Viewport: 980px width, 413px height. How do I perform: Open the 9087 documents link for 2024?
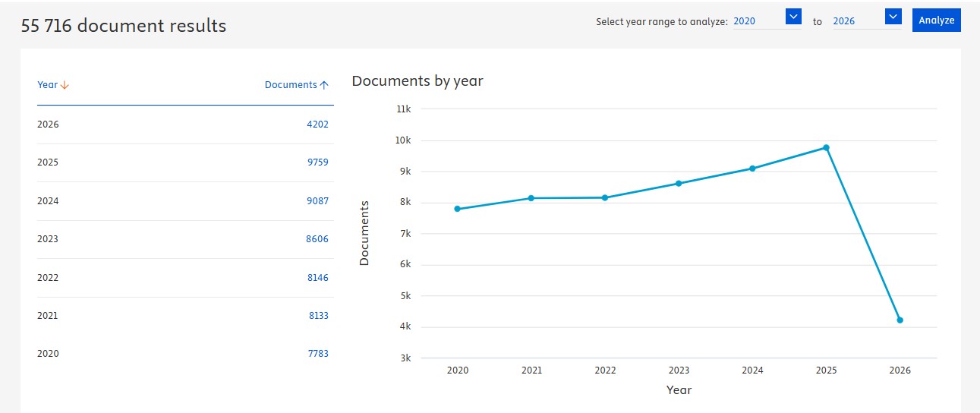pos(318,201)
